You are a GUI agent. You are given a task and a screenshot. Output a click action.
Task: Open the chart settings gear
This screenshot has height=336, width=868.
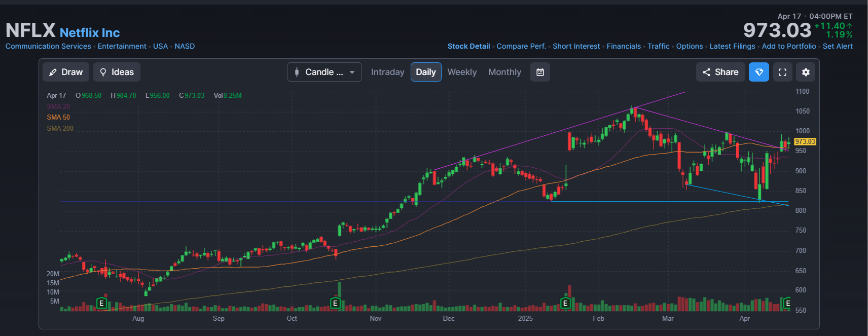[x=806, y=72]
